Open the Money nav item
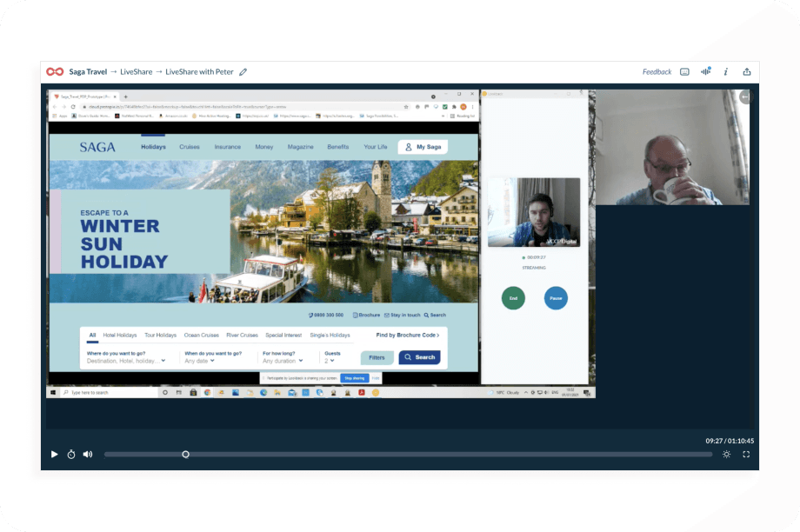The height and width of the screenshot is (532, 800). 264,147
